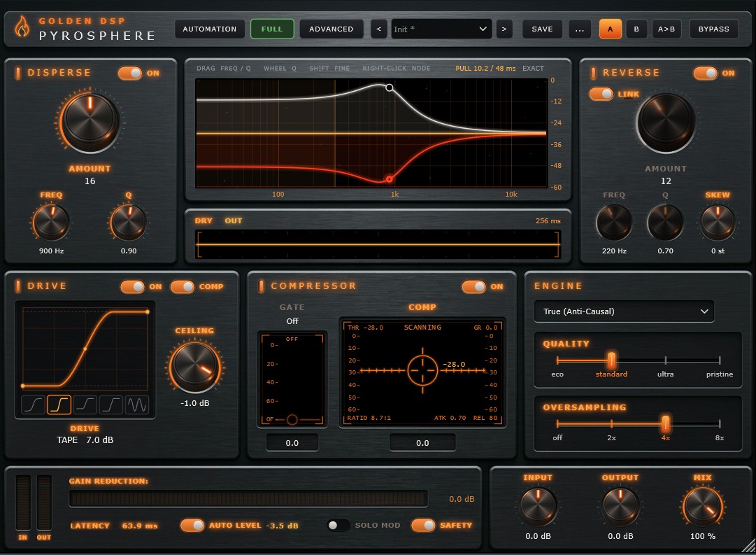Set Quality slider to ultra
Image resolution: width=756 pixels, height=555 pixels.
click(x=665, y=360)
